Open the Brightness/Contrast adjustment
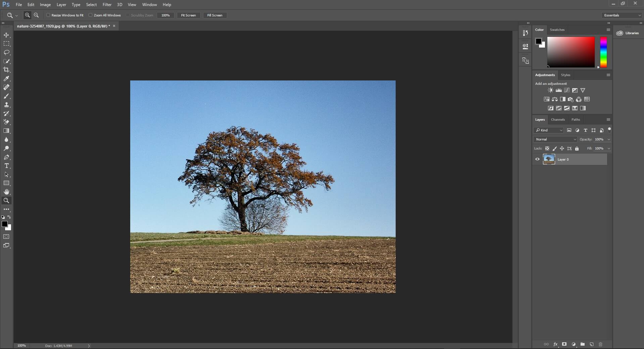Viewport: 644px width, 349px height. 550,90
